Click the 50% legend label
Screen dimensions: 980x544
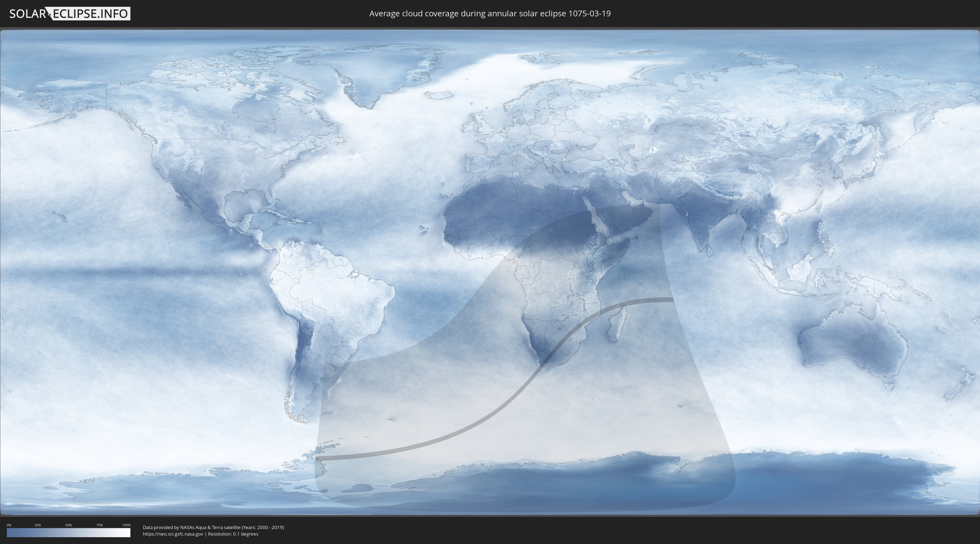tap(69, 525)
